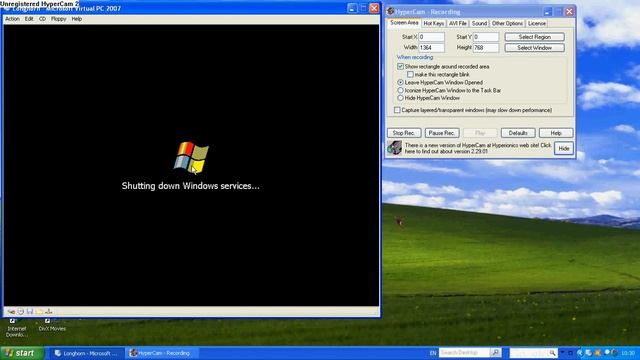The height and width of the screenshot is (360, 640).
Task: Open the taskbar search dropdown arrow
Action: pos(562,352)
